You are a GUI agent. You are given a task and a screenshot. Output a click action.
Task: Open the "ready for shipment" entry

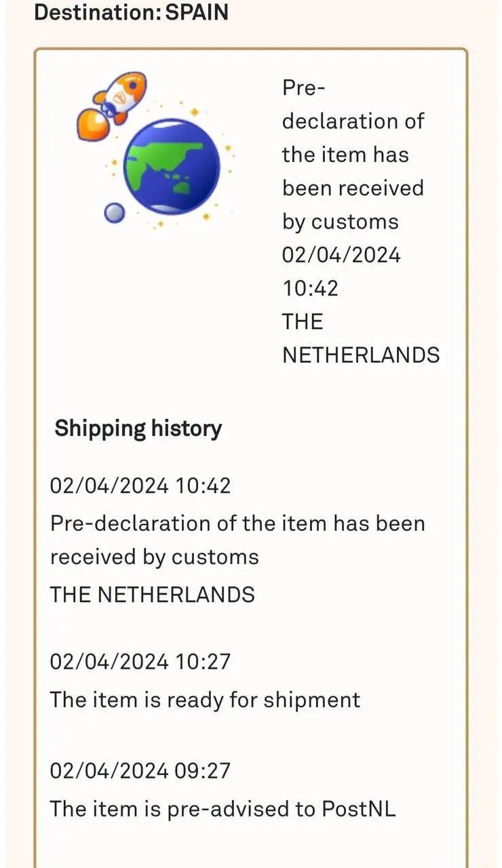pyautogui.click(x=205, y=699)
